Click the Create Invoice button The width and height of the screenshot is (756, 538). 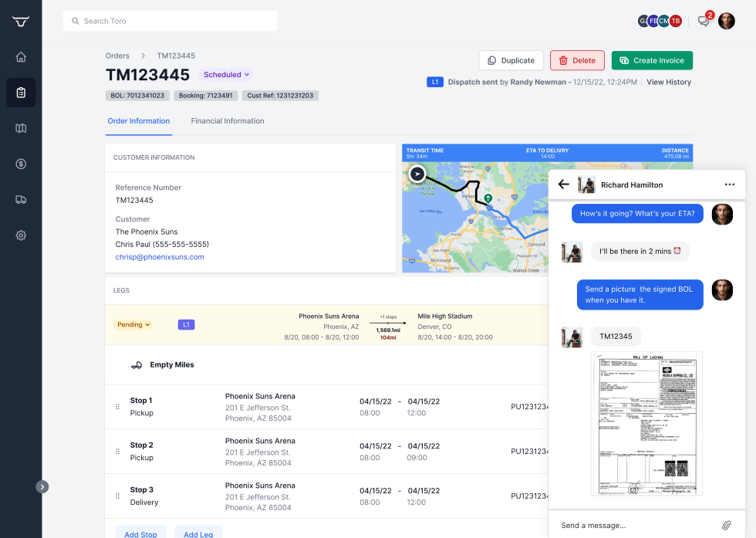[x=652, y=60]
